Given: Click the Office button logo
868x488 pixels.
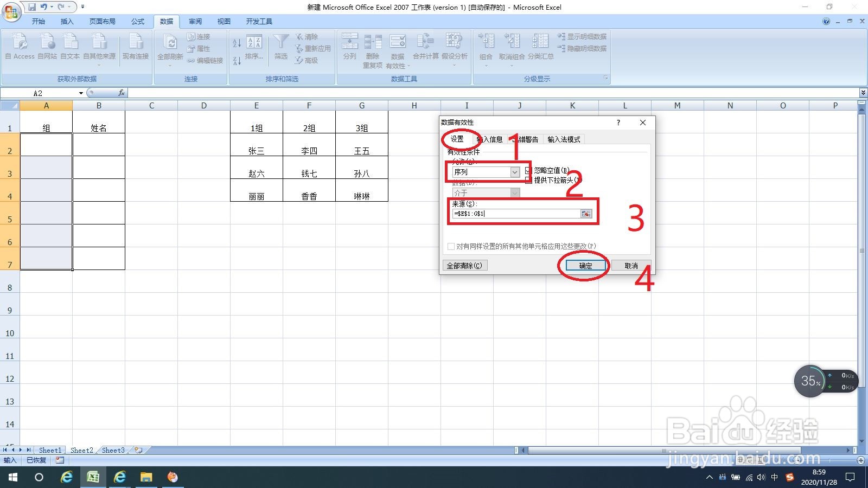Looking at the screenshot, I should tap(11, 11).
